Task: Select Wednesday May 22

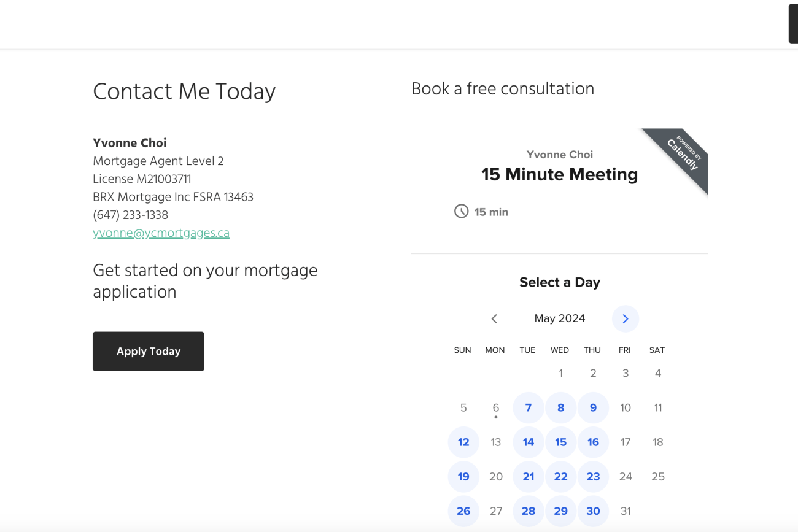Action: 560,476
